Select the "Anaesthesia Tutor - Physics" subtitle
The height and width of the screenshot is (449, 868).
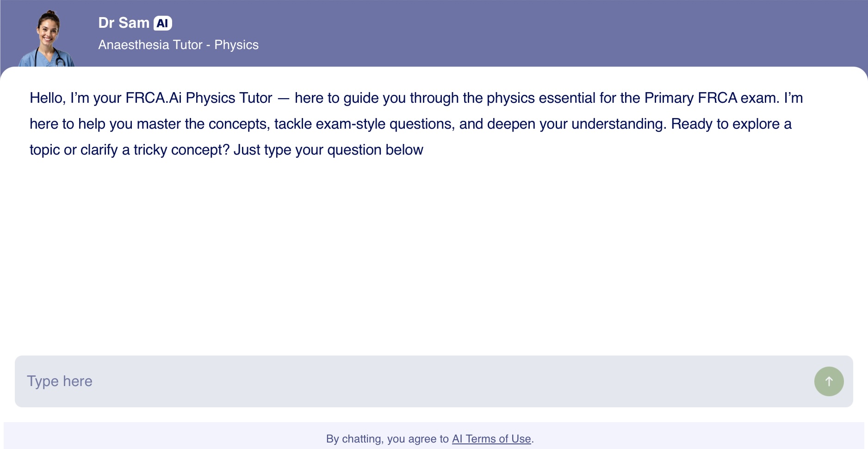click(x=178, y=45)
